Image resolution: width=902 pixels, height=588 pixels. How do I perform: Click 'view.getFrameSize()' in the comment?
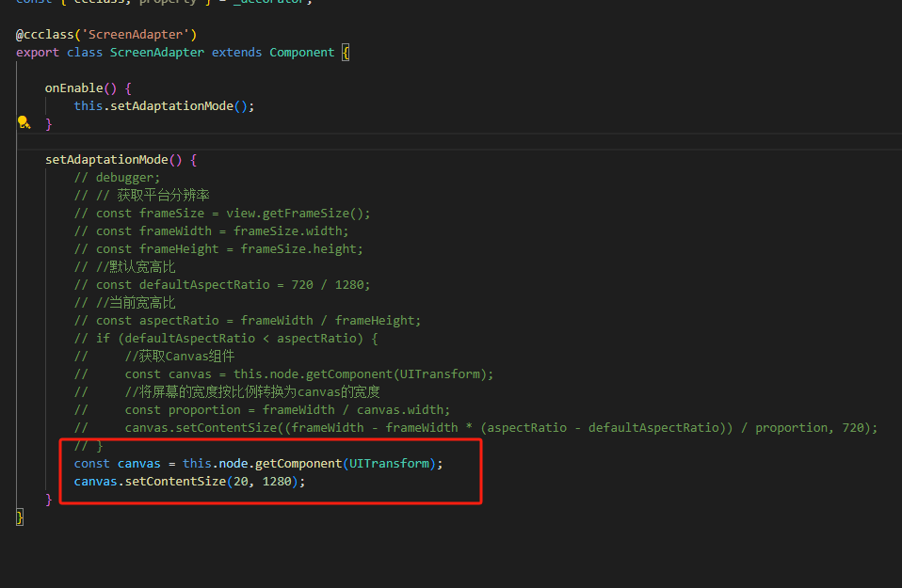click(x=295, y=213)
